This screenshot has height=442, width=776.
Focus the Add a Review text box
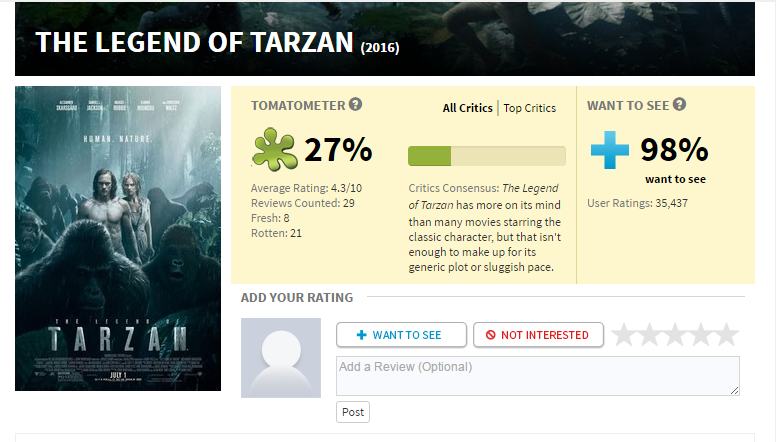click(x=538, y=376)
